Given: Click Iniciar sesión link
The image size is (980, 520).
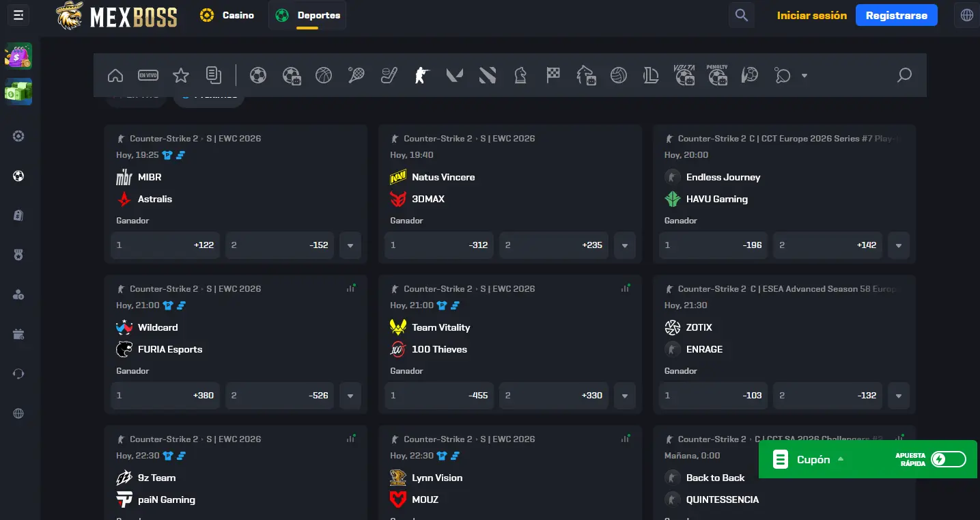Looking at the screenshot, I should pos(811,15).
